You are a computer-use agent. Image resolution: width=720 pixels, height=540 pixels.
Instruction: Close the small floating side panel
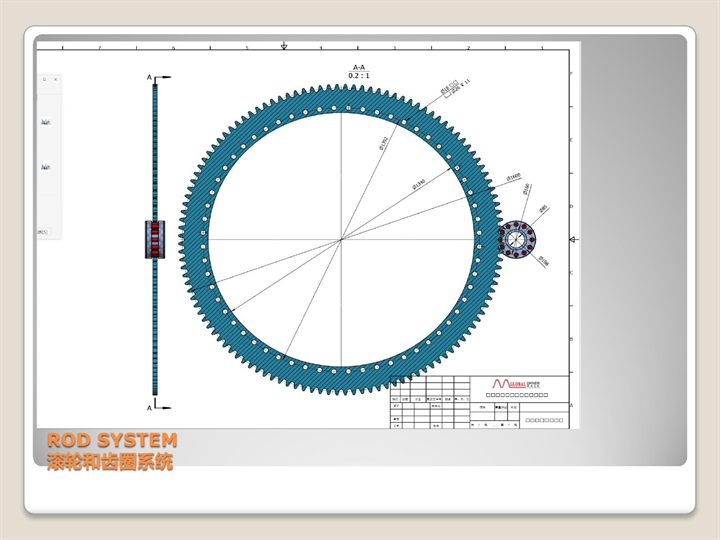pos(56,79)
